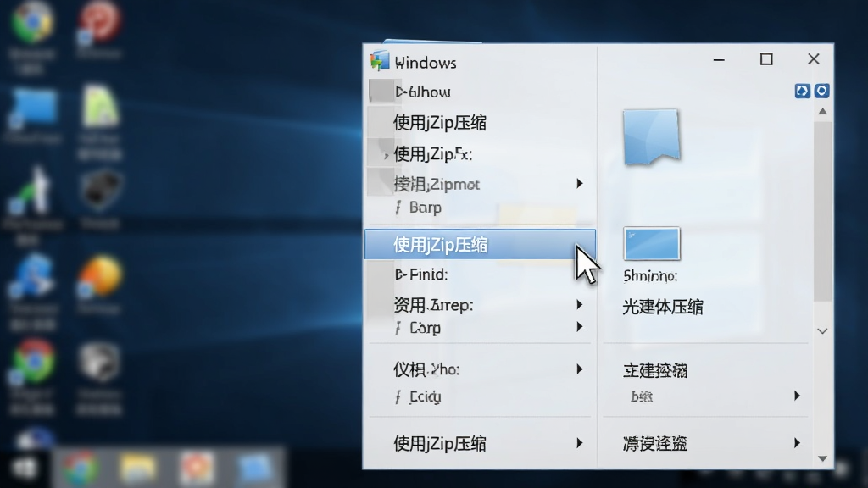Click the 光建体压缩 label

663,307
